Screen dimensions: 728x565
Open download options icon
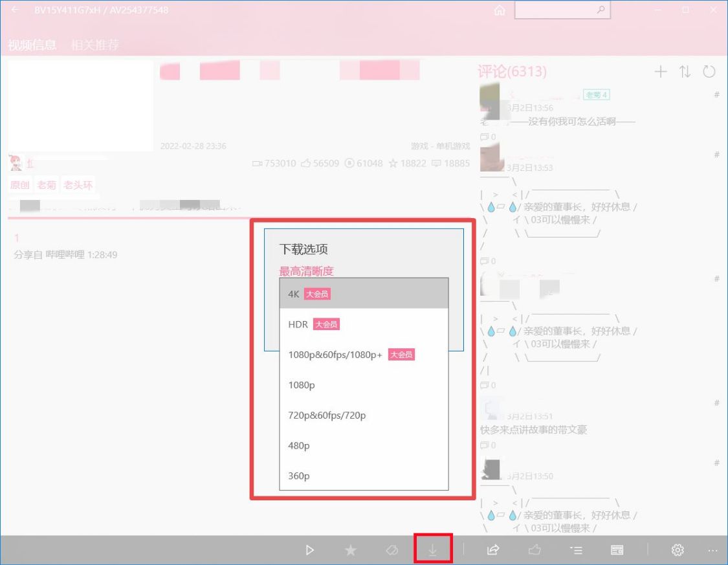pyautogui.click(x=433, y=549)
